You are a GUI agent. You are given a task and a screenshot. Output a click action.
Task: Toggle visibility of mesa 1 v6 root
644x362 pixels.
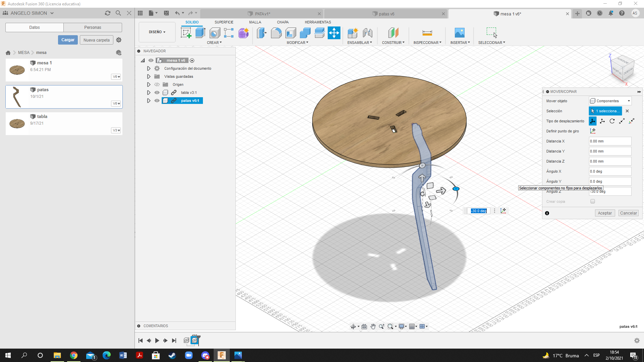(x=151, y=60)
